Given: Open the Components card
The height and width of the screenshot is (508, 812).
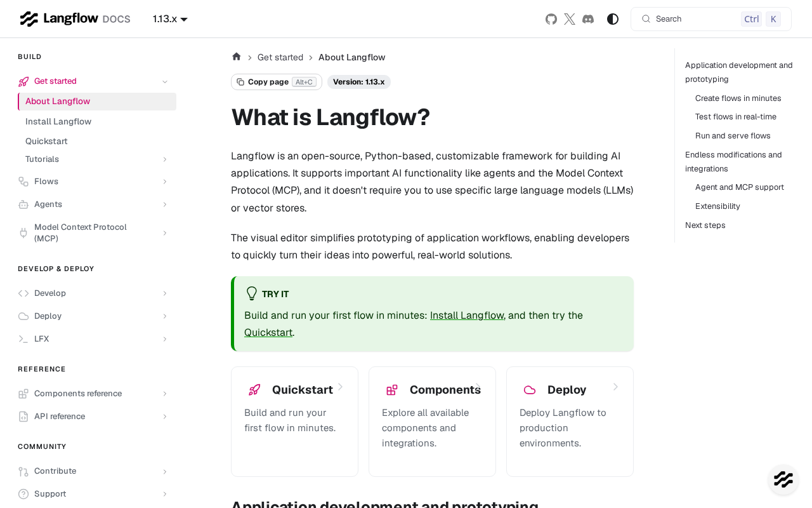Looking at the screenshot, I should point(432,422).
